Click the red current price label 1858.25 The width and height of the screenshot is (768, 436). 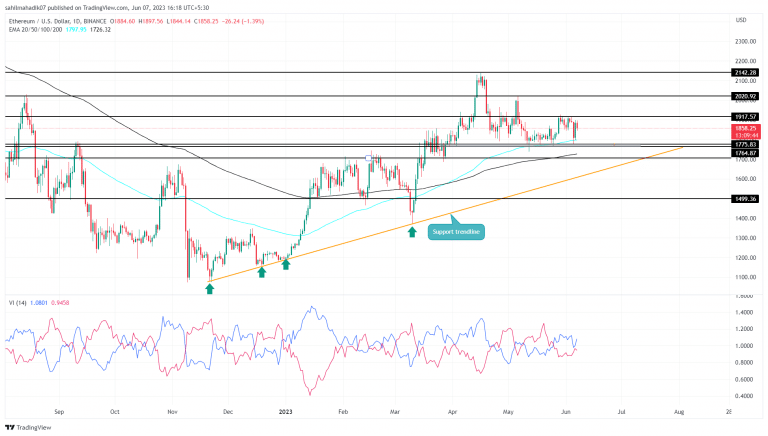[746, 128]
